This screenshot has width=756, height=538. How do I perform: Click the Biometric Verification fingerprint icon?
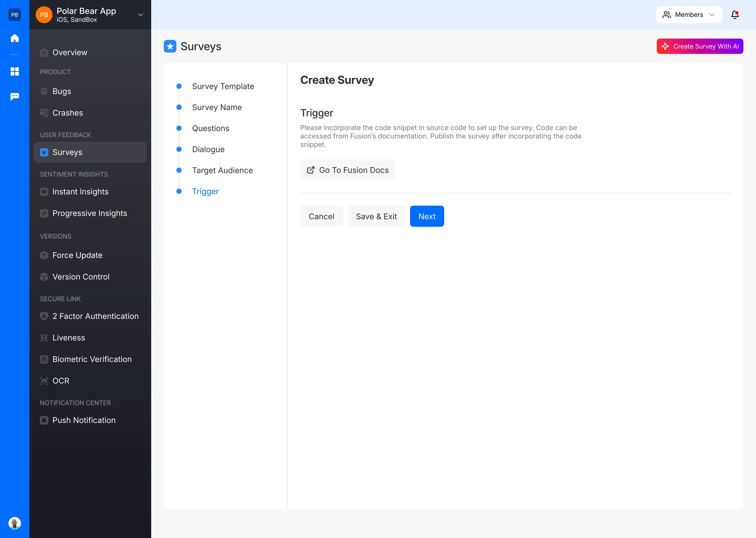pyautogui.click(x=44, y=359)
